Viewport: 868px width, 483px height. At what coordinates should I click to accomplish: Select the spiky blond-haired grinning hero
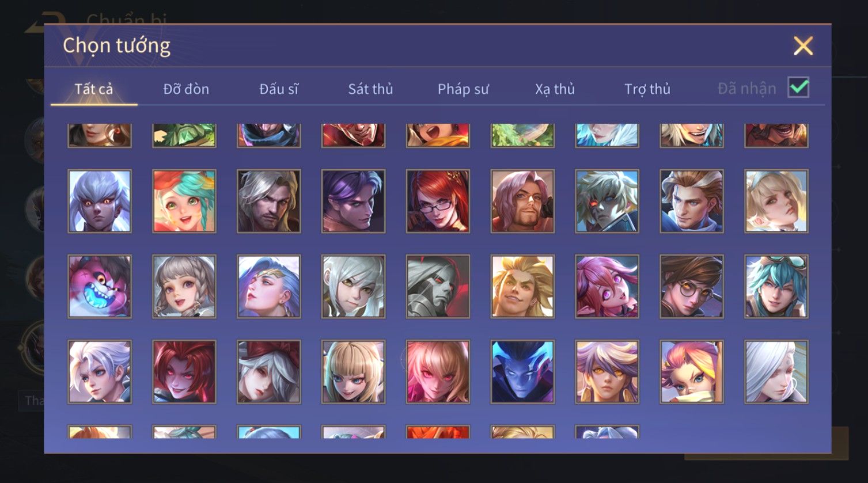[522, 287]
